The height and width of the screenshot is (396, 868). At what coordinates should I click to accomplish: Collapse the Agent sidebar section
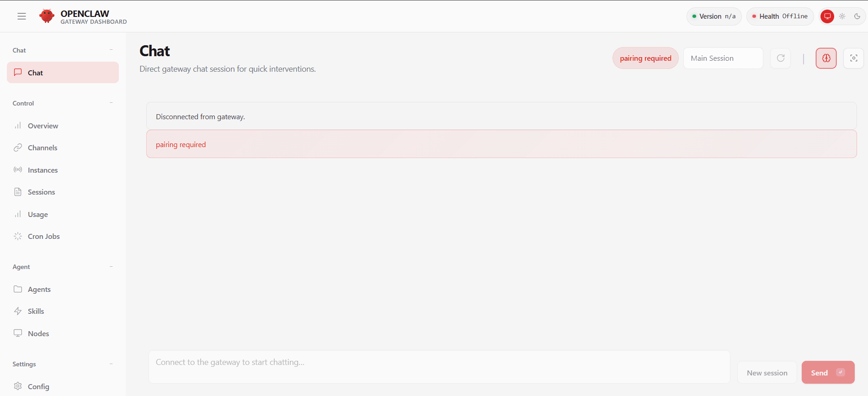coord(111,267)
